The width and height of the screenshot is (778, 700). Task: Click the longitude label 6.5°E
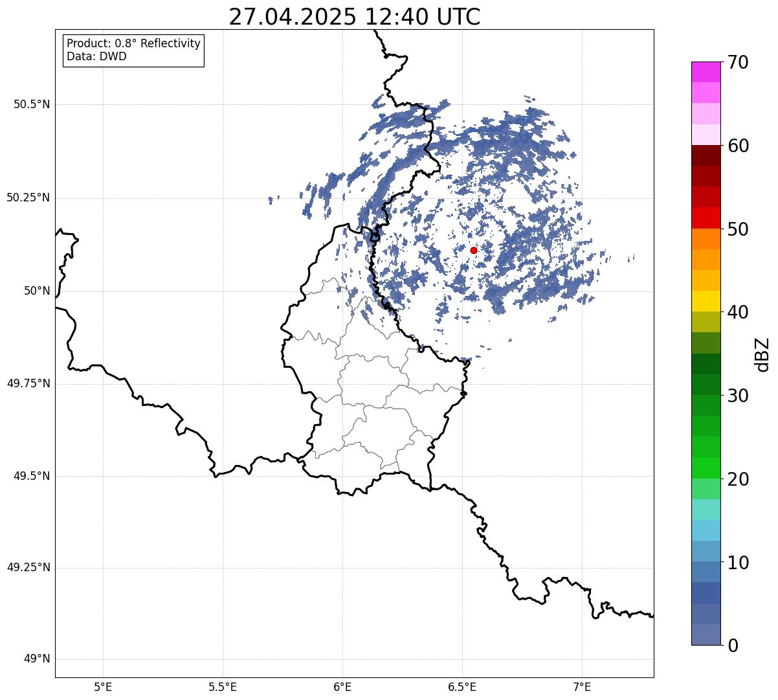click(462, 687)
